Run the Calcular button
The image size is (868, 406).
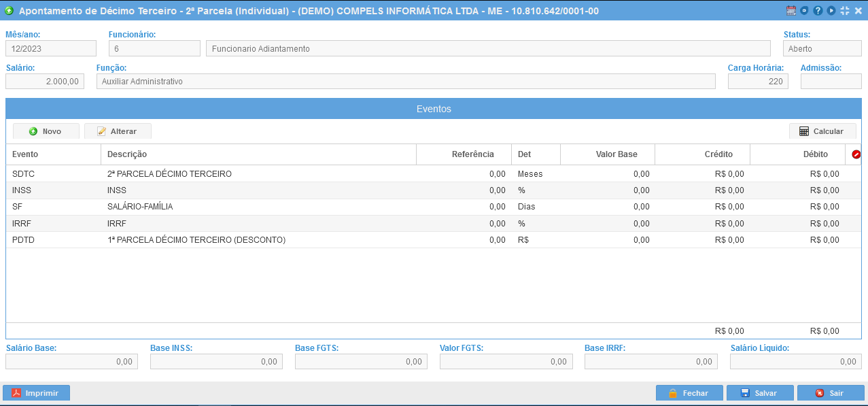822,131
